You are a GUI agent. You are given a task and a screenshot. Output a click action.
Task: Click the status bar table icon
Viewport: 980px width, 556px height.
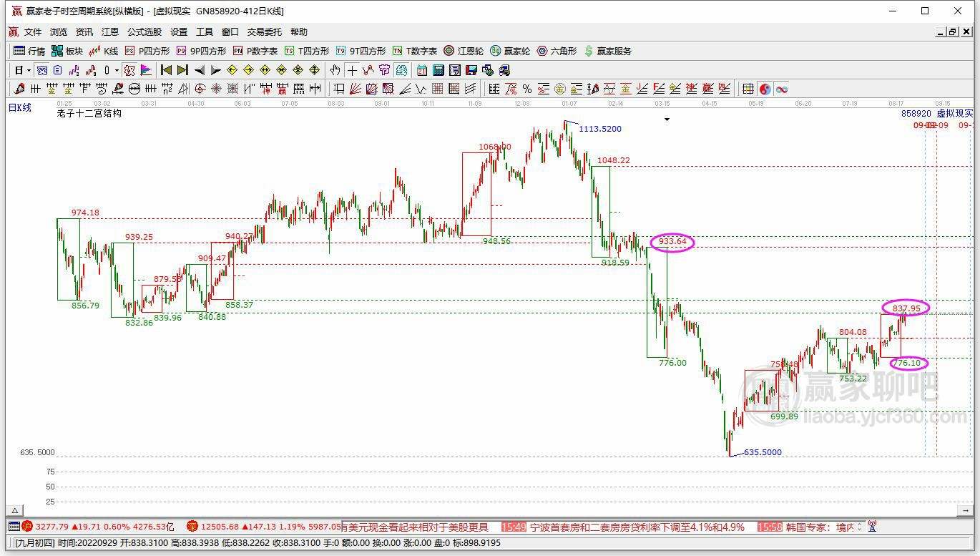(x=14, y=527)
